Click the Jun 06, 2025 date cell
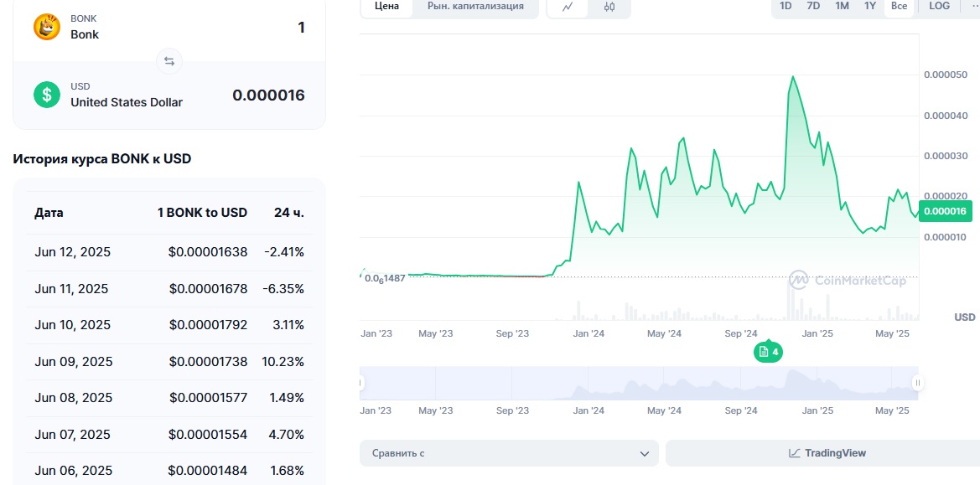The image size is (980, 485). pos(73,471)
